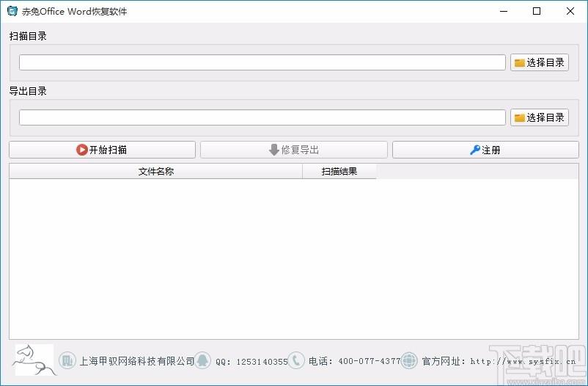Click the phone number 400-077-4377
The width and height of the screenshot is (588, 386).
[370, 361]
